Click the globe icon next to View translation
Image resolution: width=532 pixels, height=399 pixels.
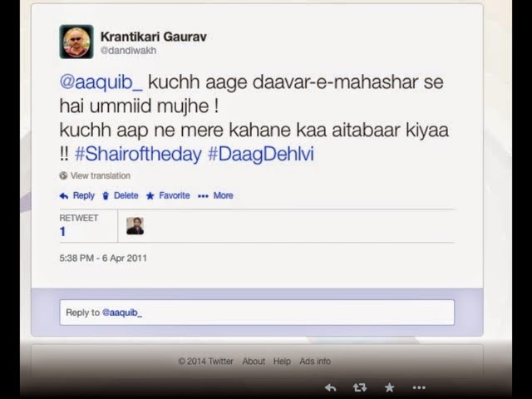pos(63,175)
